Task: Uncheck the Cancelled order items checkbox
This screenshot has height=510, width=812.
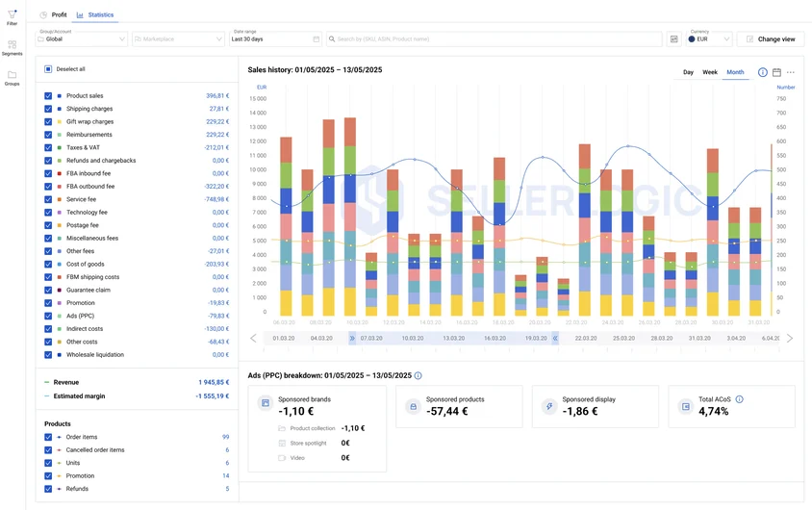Action: point(48,450)
